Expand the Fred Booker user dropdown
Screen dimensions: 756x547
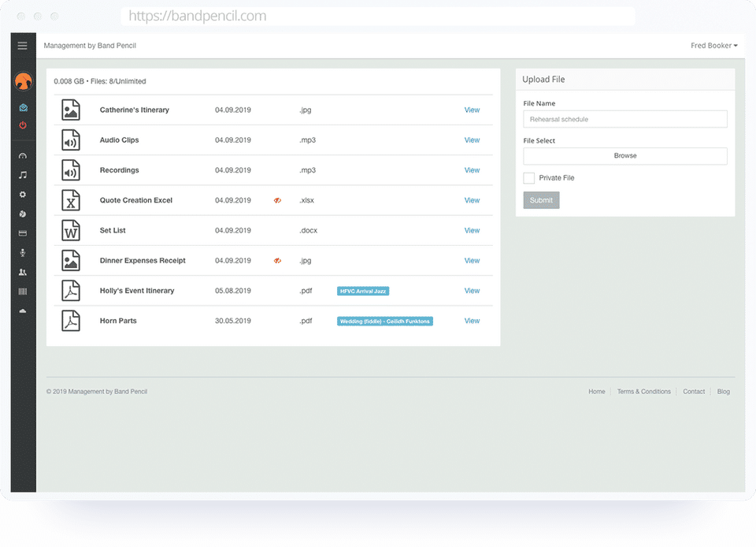click(714, 46)
